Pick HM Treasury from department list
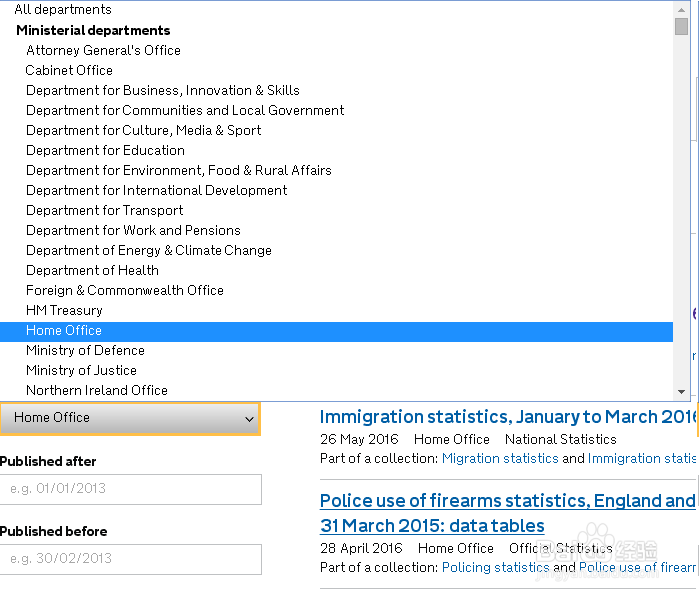Screen dimensions: 699x597 click(64, 310)
